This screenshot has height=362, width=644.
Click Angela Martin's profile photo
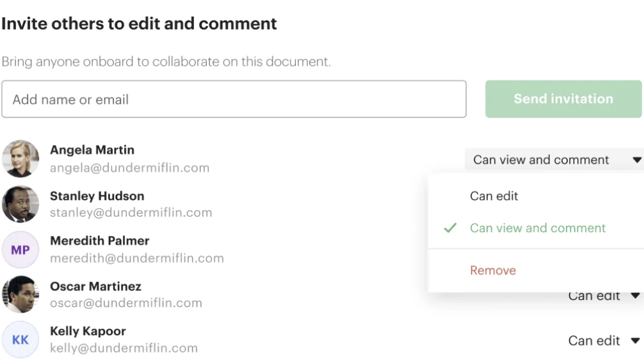(x=20, y=159)
